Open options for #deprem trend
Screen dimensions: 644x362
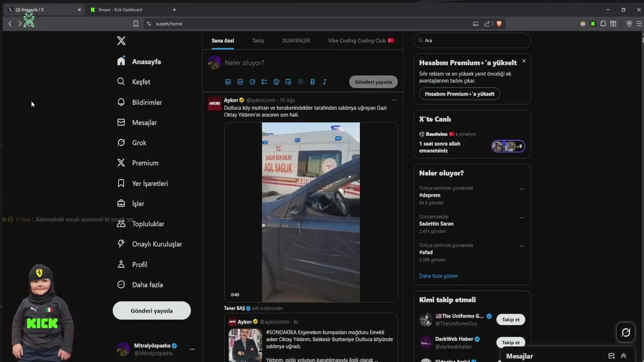click(522, 190)
